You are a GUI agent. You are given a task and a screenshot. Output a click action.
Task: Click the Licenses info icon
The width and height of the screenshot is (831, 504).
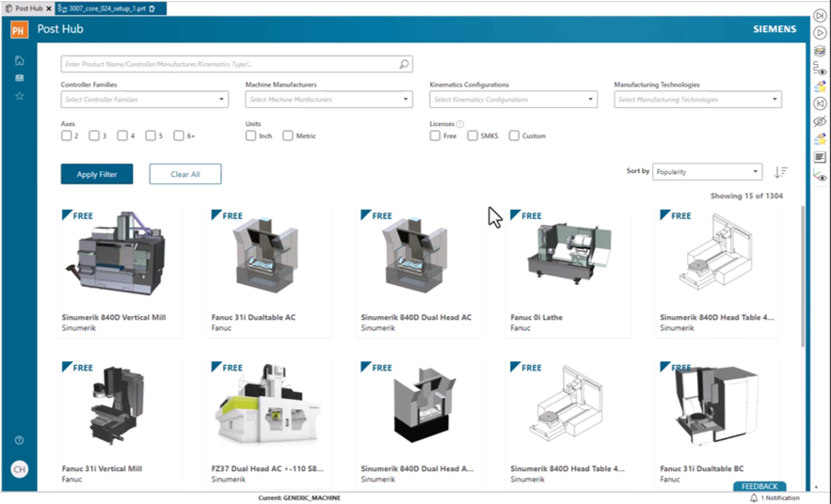point(460,124)
